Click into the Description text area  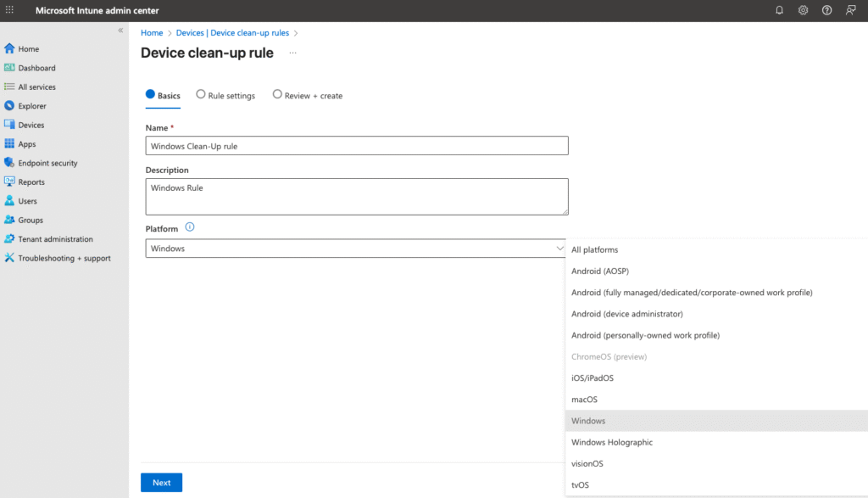[x=356, y=196]
